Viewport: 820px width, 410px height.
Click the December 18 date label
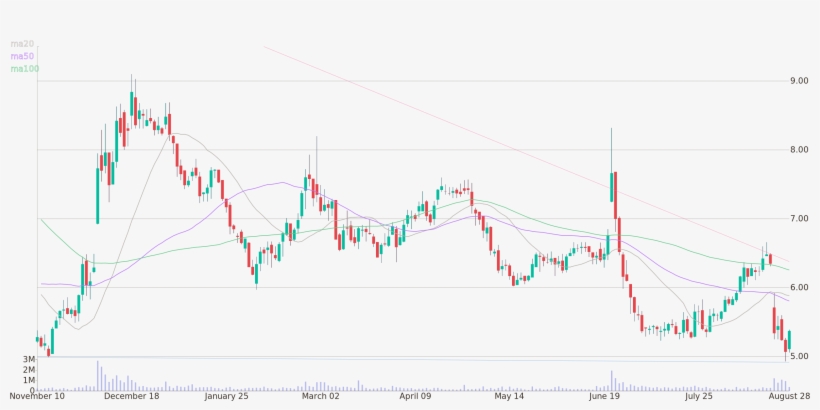(x=131, y=397)
